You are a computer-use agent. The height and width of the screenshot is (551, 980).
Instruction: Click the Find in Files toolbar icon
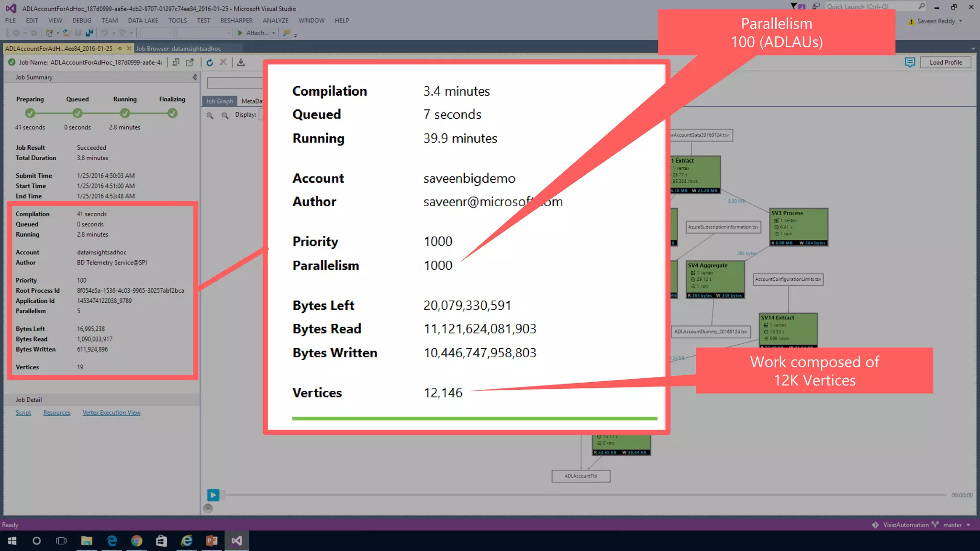(286, 33)
